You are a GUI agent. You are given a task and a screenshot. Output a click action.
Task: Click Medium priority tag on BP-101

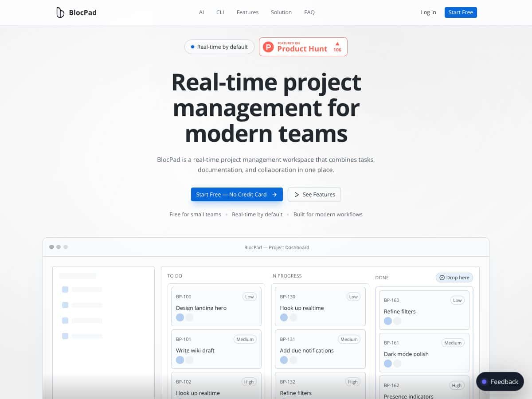(x=245, y=339)
